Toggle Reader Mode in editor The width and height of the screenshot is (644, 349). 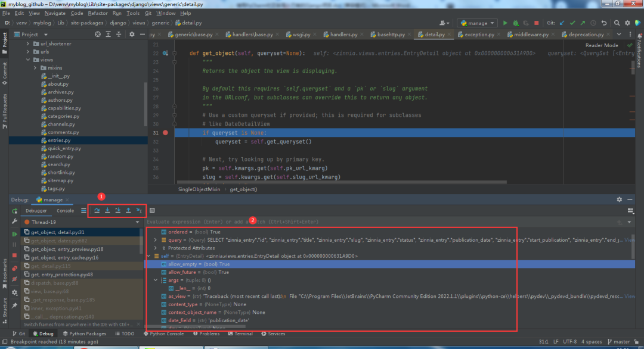(x=602, y=45)
